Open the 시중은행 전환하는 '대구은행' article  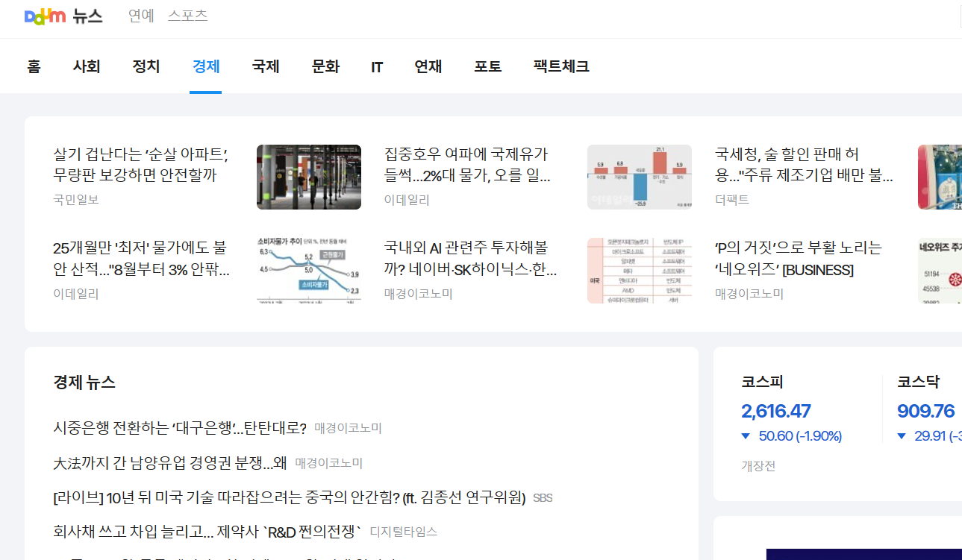180,428
